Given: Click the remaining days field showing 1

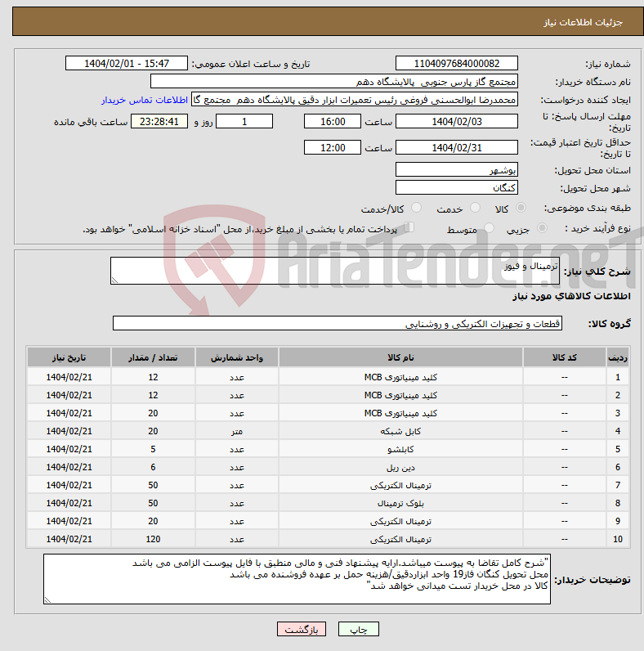Looking at the screenshot, I should pos(244,121).
